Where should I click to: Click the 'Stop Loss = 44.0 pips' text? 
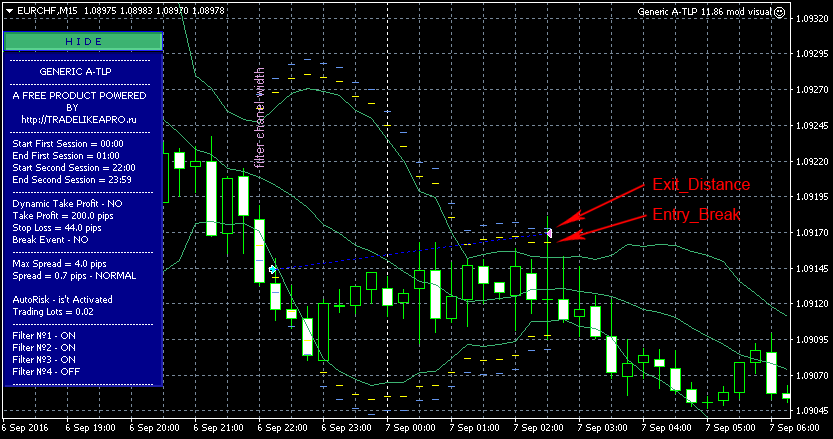pyautogui.click(x=57, y=227)
